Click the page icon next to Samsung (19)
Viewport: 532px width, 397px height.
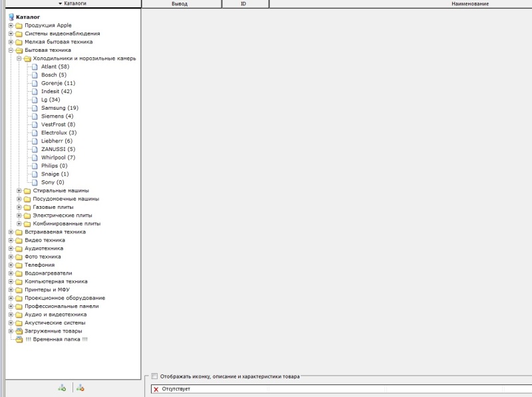pos(35,108)
